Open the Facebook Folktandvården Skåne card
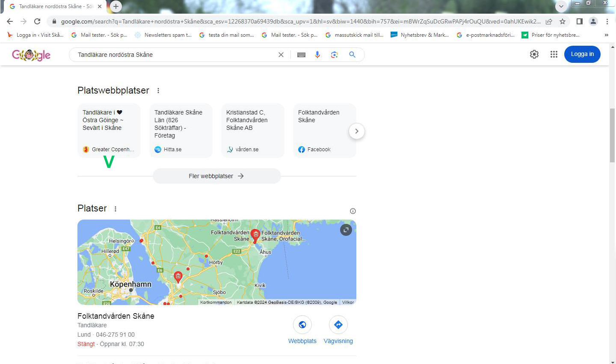 point(325,131)
